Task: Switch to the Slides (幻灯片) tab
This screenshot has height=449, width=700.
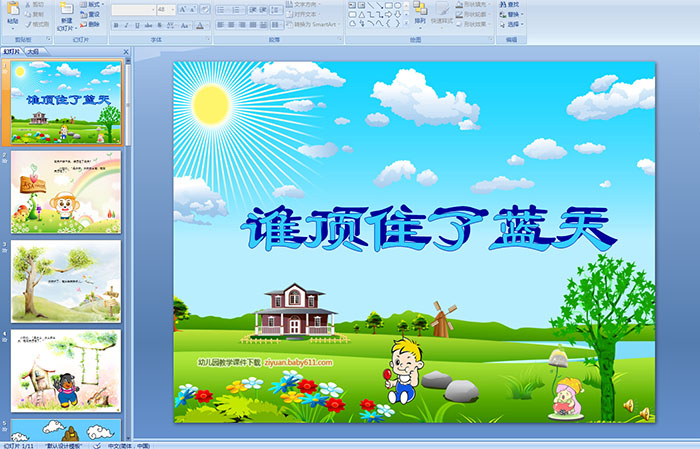Action: pyautogui.click(x=12, y=51)
